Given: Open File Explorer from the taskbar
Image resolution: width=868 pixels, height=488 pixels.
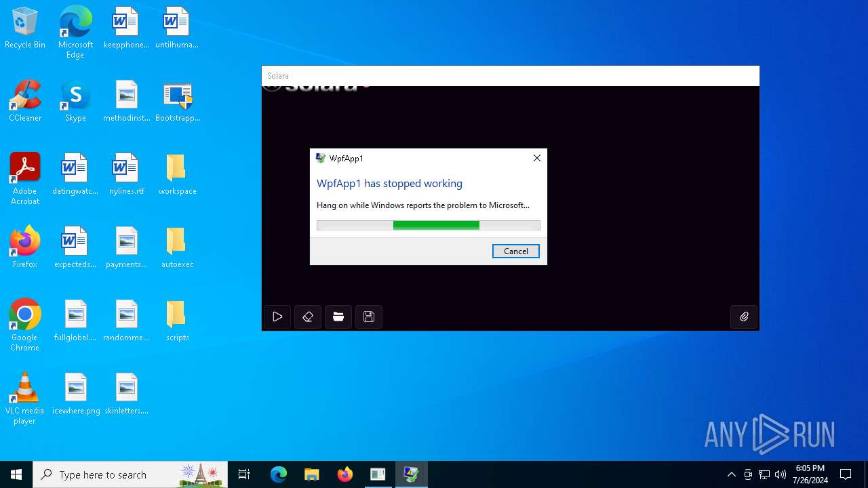Looking at the screenshot, I should tap(311, 474).
